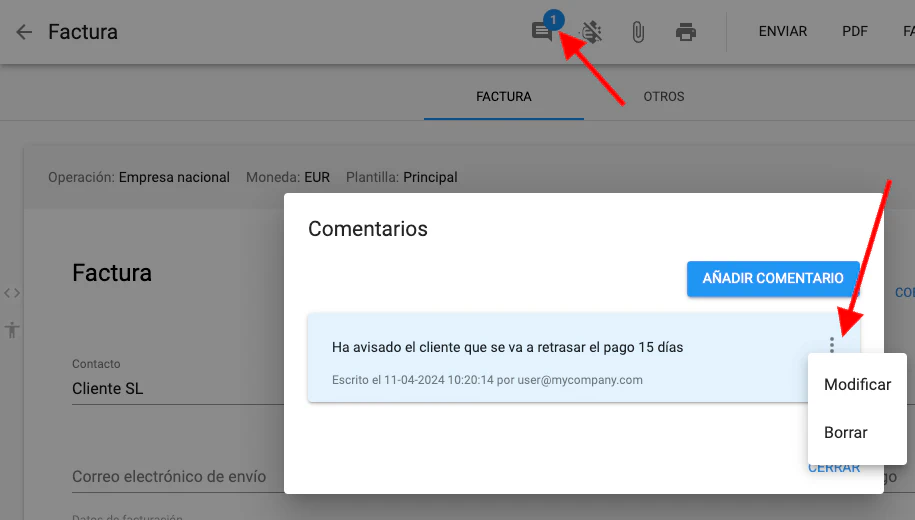
Task: Select the FACTURA tab
Action: (x=504, y=97)
